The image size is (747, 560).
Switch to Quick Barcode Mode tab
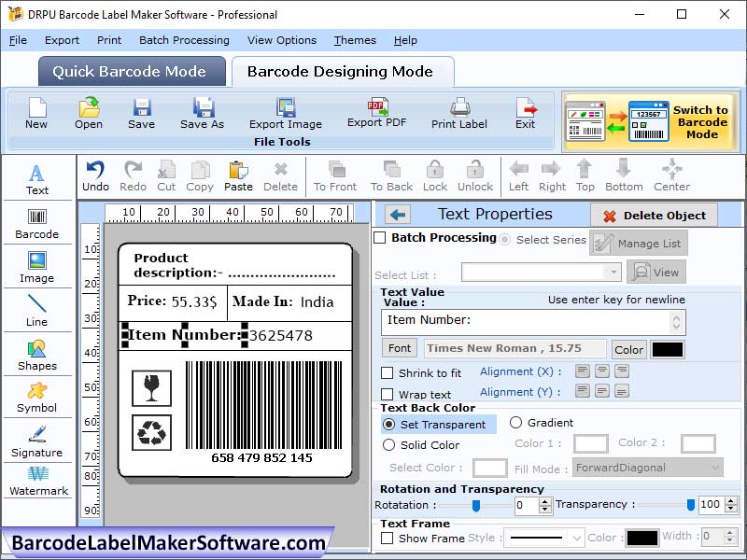[131, 71]
